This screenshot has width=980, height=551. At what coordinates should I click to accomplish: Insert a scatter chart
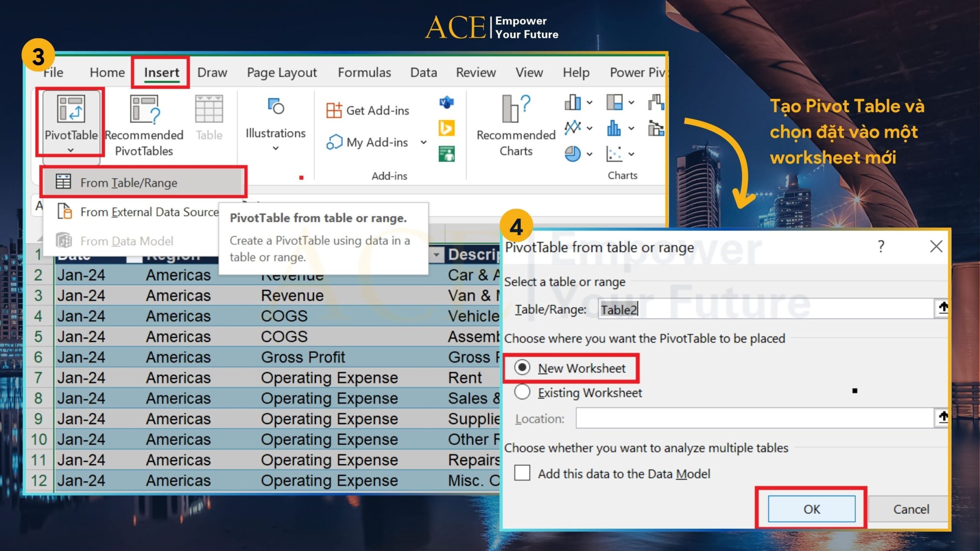pyautogui.click(x=614, y=155)
